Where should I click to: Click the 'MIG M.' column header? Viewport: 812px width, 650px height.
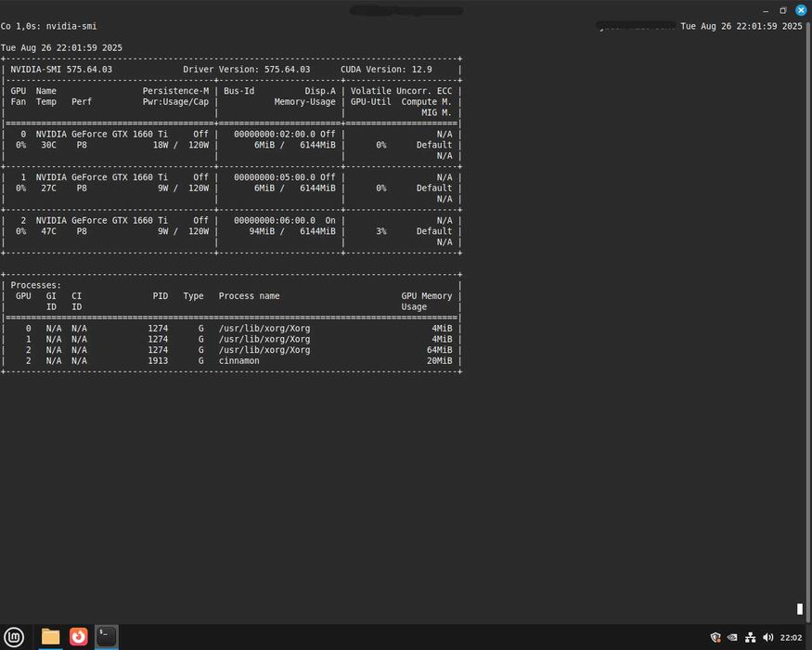[x=436, y=112]
